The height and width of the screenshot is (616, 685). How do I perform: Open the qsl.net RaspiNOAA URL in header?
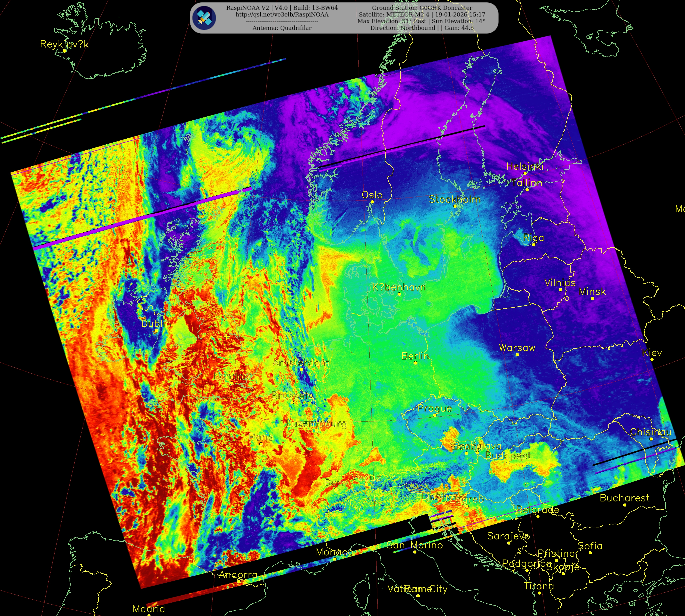[282, 15]
